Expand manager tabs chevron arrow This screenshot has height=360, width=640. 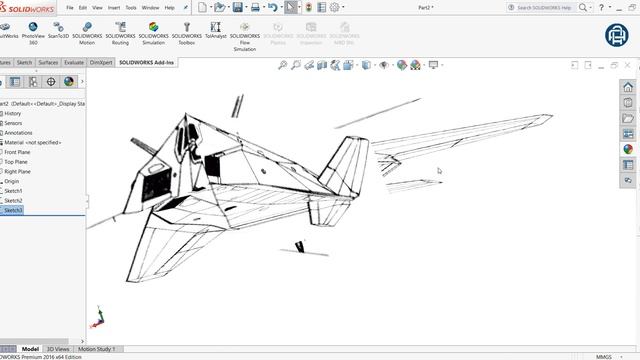pyautogui.click(x=82, y=82)
